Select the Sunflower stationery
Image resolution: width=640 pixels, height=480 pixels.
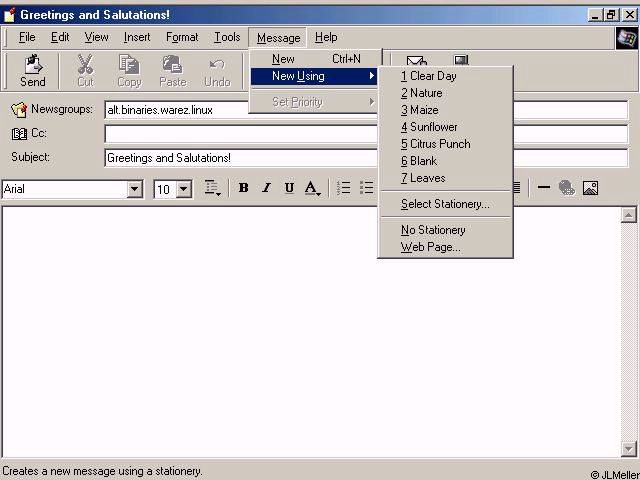coord(445,127)
